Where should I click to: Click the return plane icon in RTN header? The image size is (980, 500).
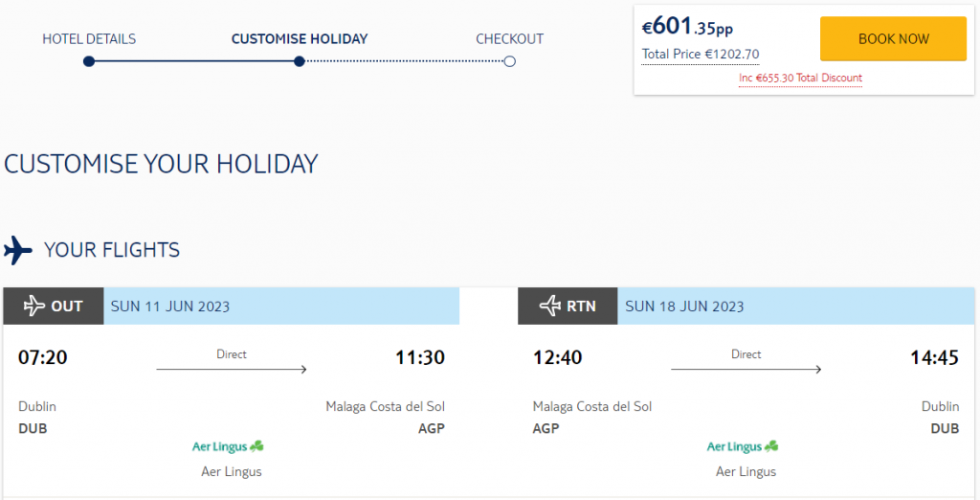[x=550, y=306]
